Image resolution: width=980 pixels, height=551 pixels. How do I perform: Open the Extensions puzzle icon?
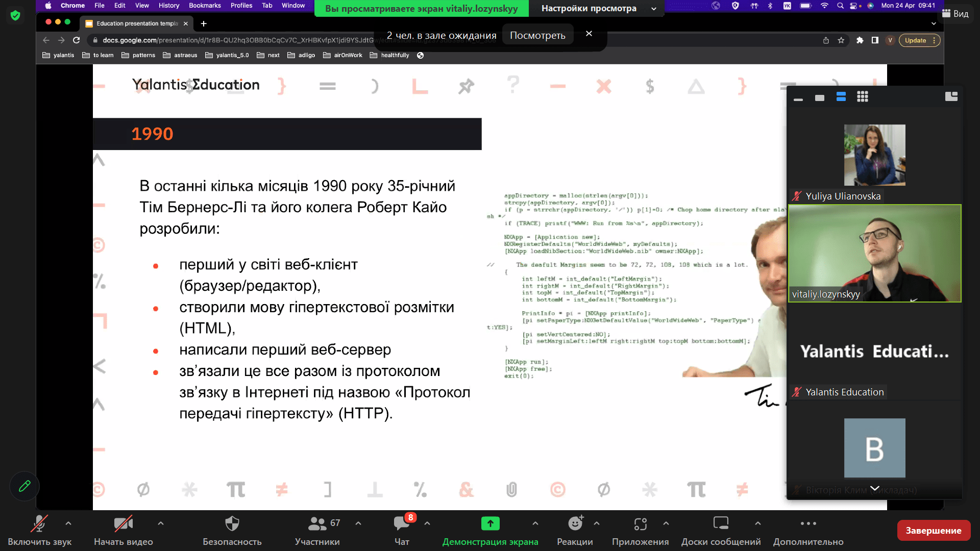pyautogui.click(x=860, y=40)
